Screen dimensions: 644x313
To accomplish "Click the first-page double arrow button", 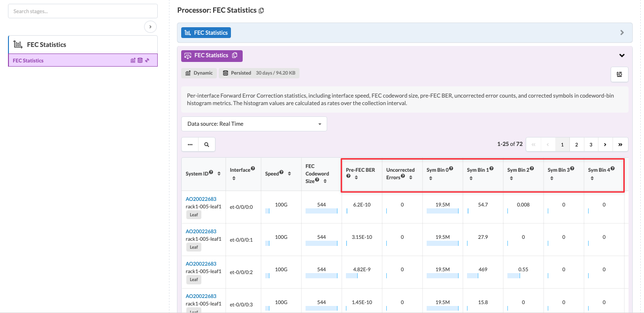I will click(x=534, y=145).
